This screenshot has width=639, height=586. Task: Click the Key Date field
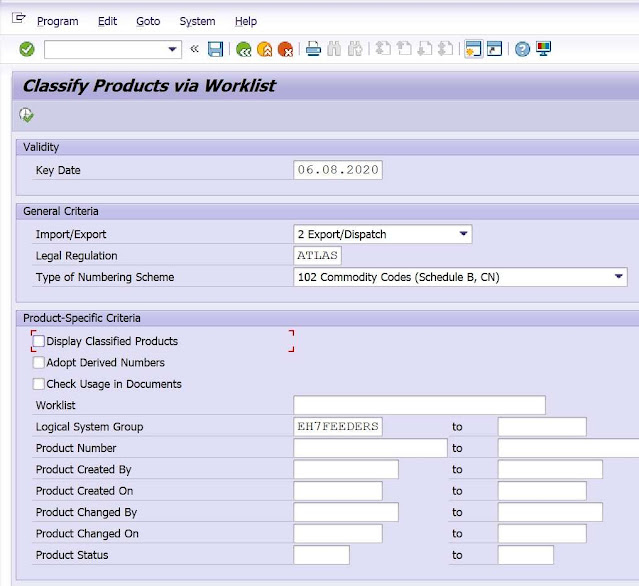click(x=338, y=170)
